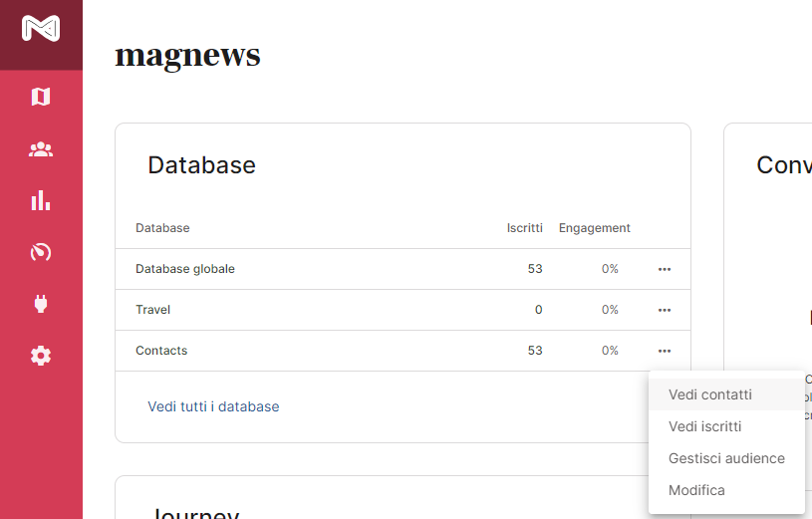Click the Database globale row name
The height and width of the screenshot is (519, 812).
click(x=185, y=269)
